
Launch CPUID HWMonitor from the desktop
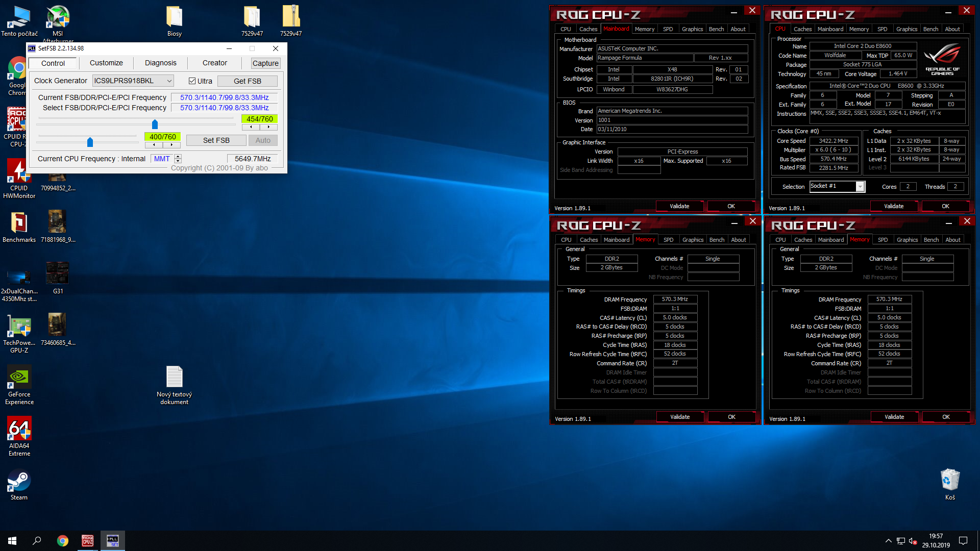pyautogui.click(x=19, y=179)
